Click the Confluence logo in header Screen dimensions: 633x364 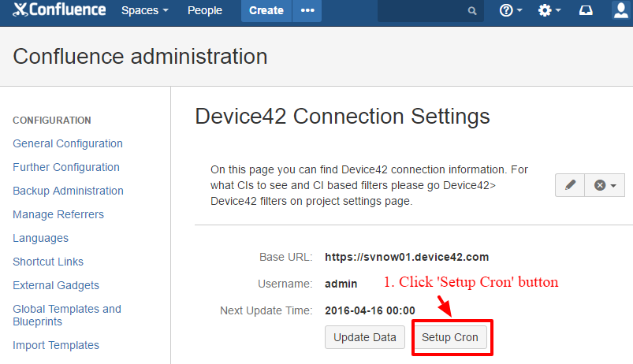click(59, 10)
